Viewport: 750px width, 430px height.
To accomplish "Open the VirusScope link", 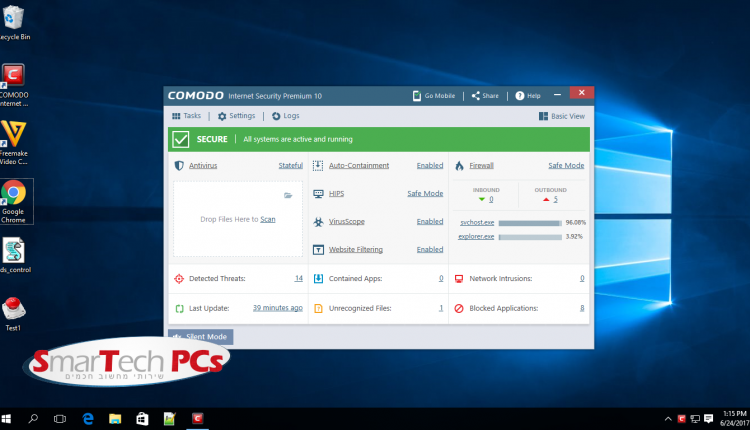I will pyautogui.click(x=347, y=221).
